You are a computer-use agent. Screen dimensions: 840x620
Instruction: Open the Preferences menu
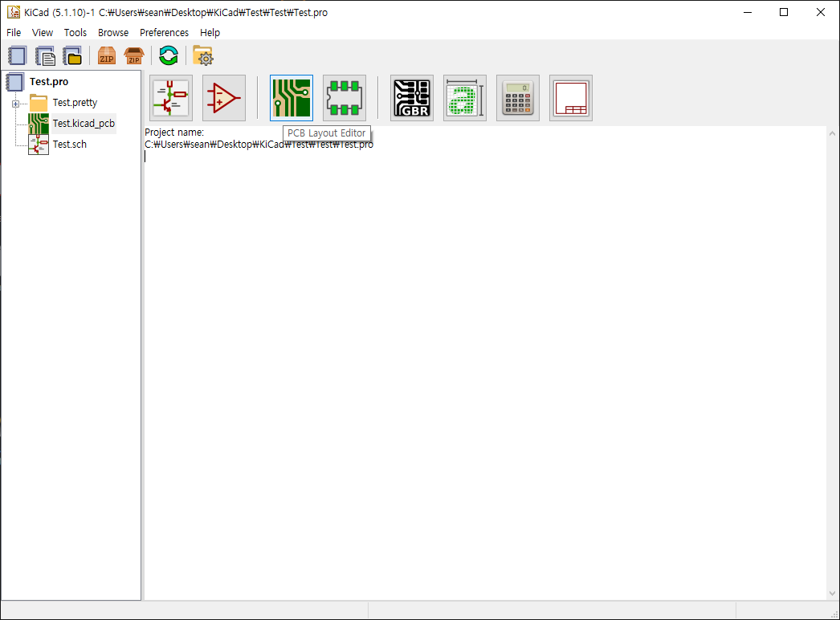(164, 33)
